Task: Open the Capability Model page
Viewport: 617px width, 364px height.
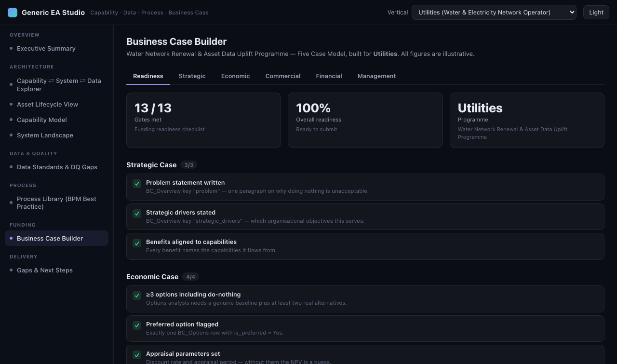Action: click(56, 120)
